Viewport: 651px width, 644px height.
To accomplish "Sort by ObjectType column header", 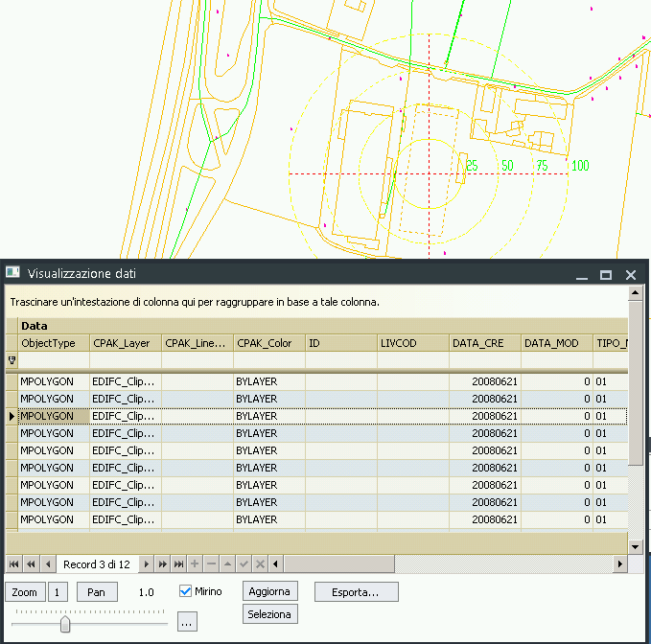I will coord(54,342).
